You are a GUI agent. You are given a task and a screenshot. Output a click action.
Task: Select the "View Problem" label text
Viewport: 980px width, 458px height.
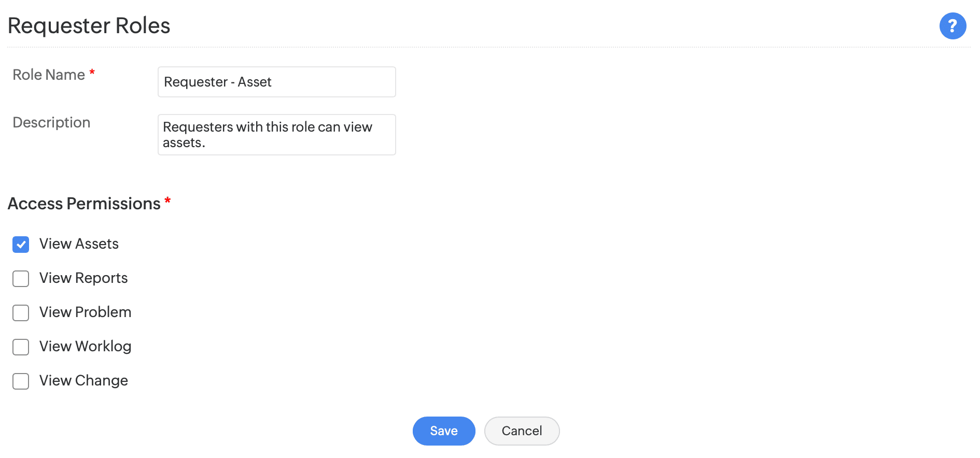coord(85,312)
